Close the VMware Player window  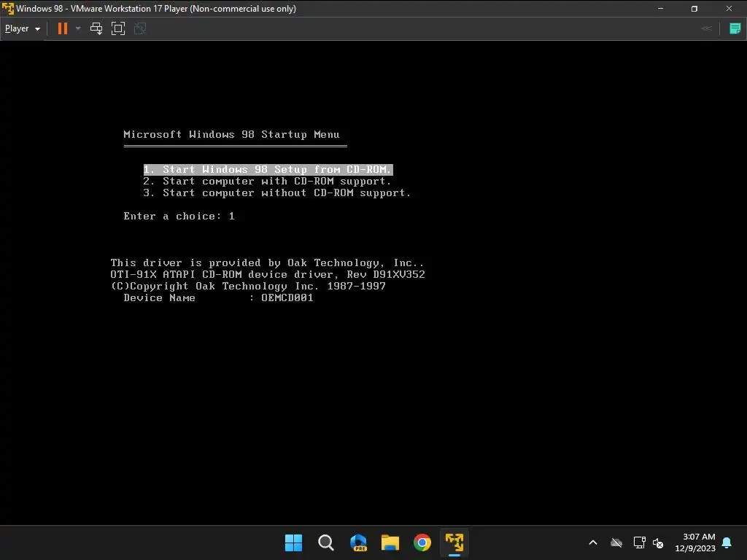coord(729,9)
